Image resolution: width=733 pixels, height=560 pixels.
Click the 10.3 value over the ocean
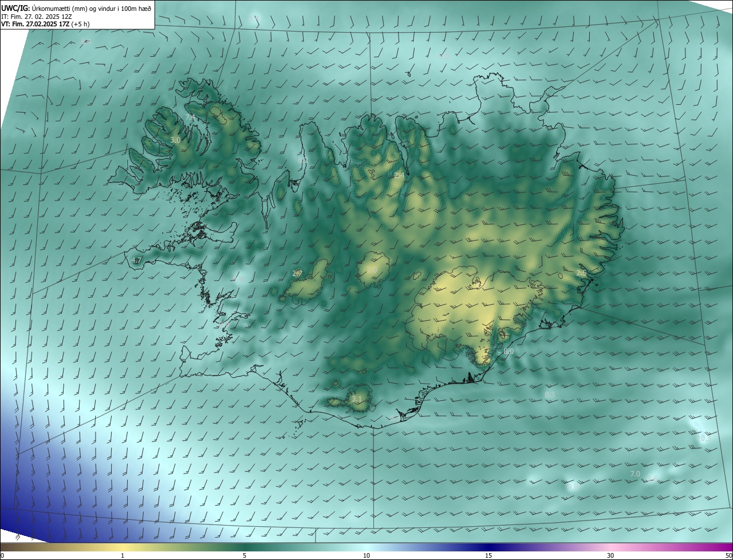tap(703, 438)
